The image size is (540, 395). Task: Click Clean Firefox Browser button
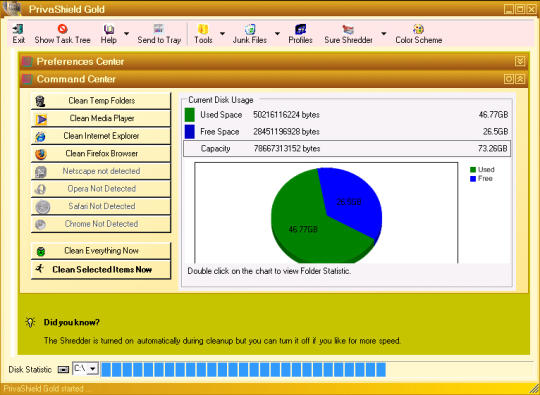[101, 154]
